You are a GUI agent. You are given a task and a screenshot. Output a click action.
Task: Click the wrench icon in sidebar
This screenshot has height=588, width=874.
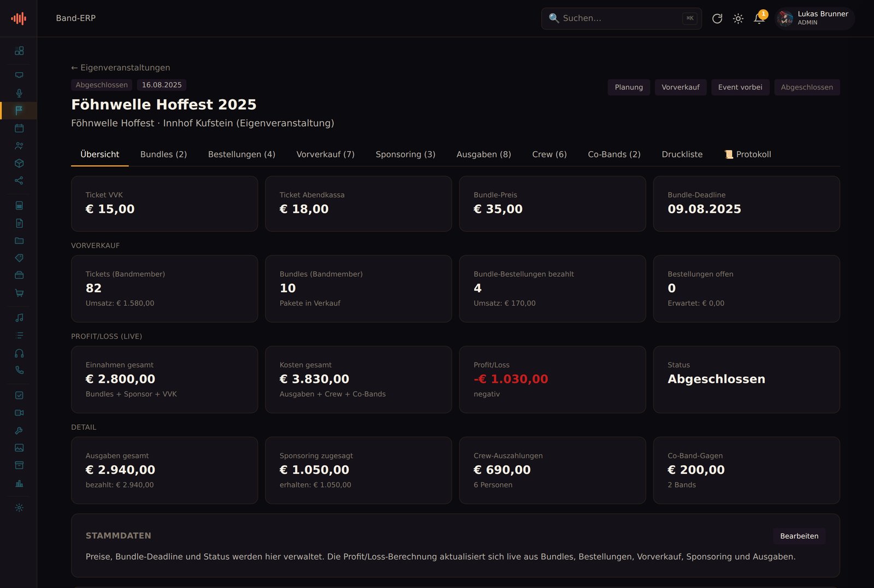pos(19,430)
